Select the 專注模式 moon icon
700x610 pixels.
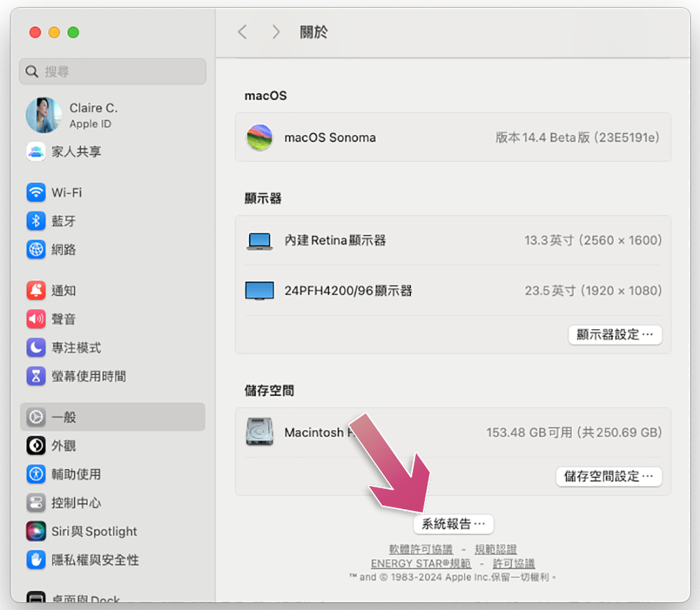tap(36, 347)
